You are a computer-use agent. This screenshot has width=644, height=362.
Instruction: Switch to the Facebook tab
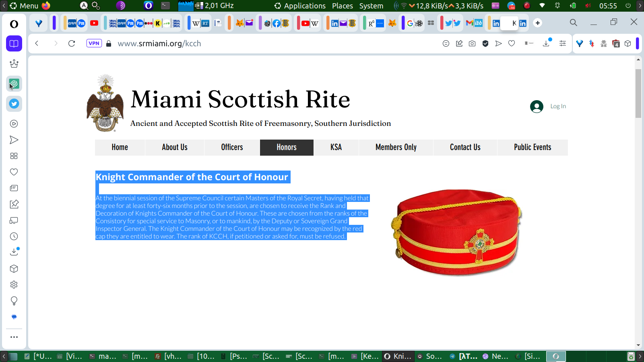pyautogui.click(x=277, y=23)
